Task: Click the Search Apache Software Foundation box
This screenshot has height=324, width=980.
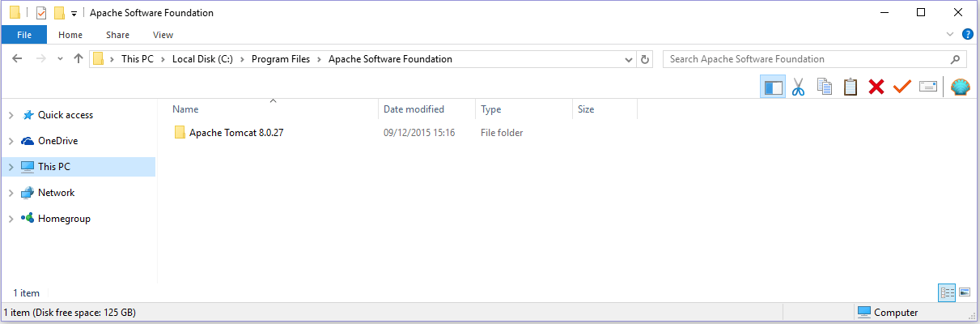Action: click(x=805, y=59)
